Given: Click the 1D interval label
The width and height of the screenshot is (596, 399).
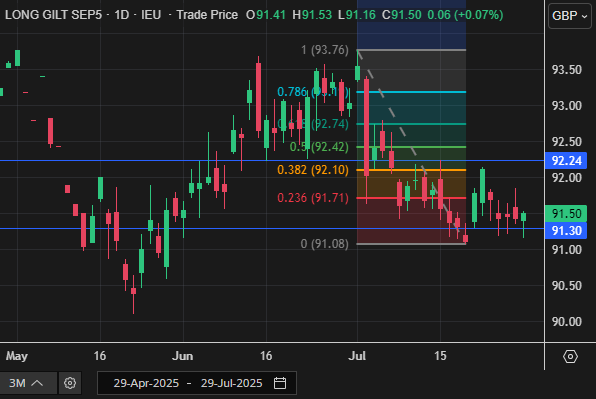Looking at the screenshot, I should click(x=122, y=15).
